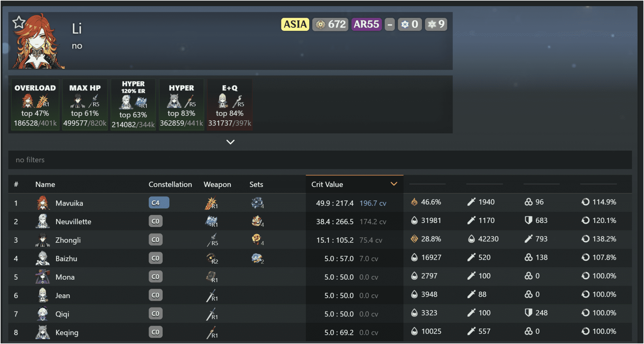Click Baizhu's 2-piece artifact set icon
Screen dimensions: 644x344
pos(257,258)
